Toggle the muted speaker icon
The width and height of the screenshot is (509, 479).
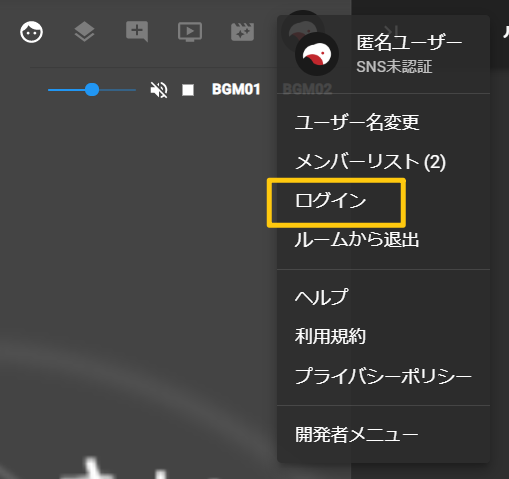click(159, 90)
